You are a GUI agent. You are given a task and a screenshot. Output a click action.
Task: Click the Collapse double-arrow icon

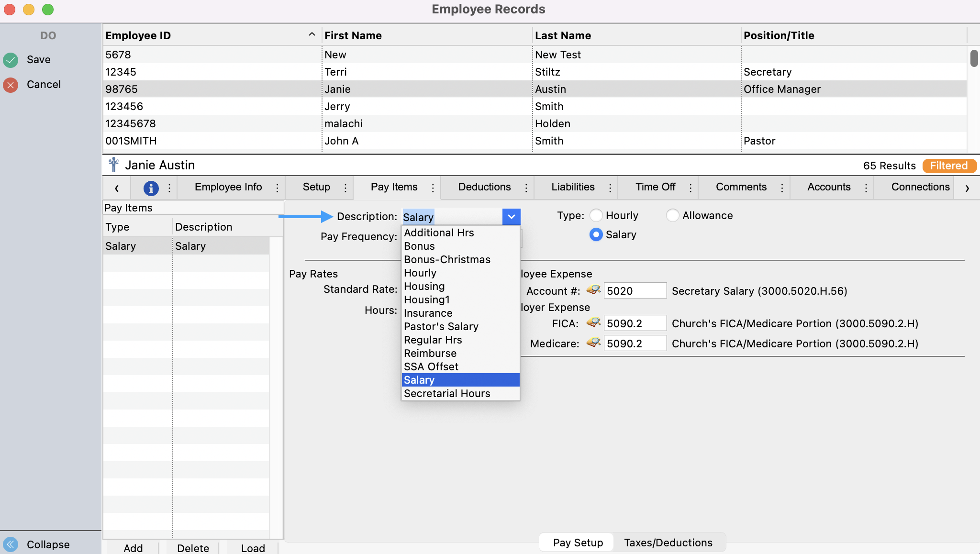pyautogui.click(x=11, y=544)
